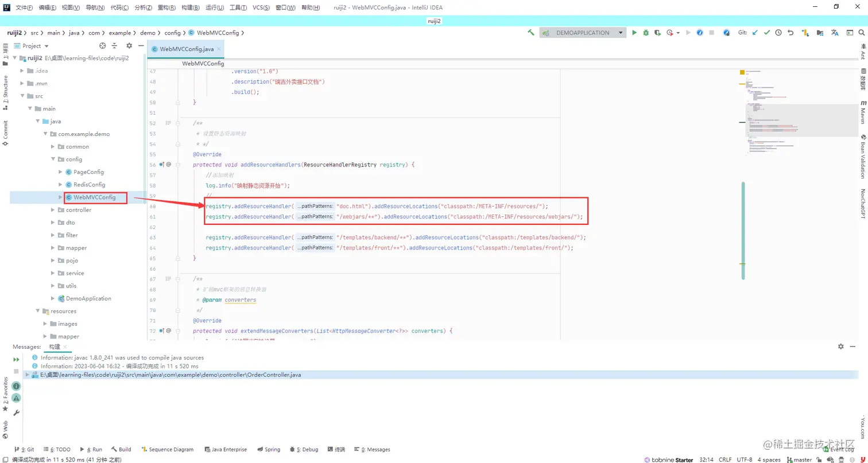Open the 文件(F) menu
868x463 pixels.
coord(25,7)
